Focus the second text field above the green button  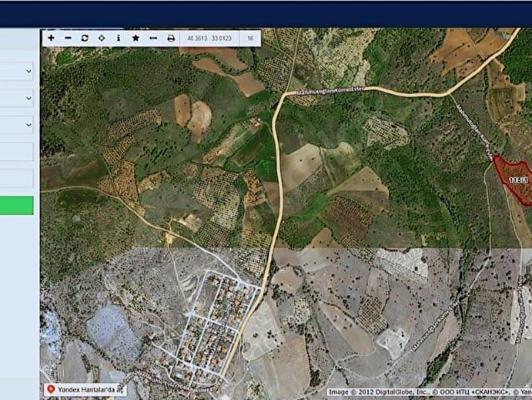(17, 178)
